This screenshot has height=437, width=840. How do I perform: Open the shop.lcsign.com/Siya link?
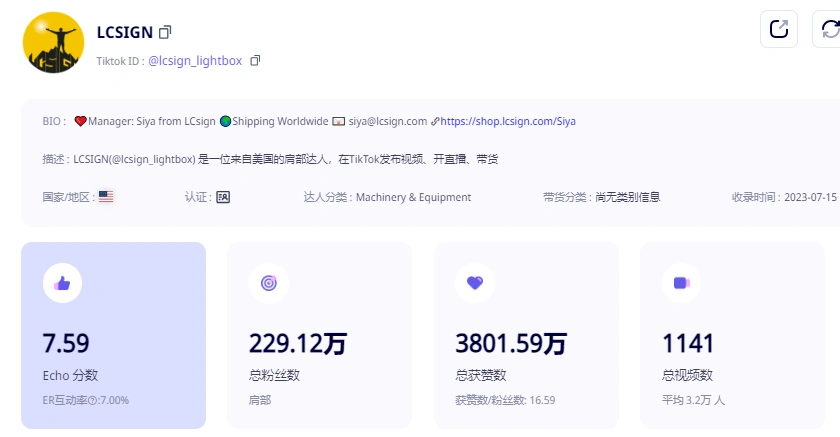click(508, 121)
